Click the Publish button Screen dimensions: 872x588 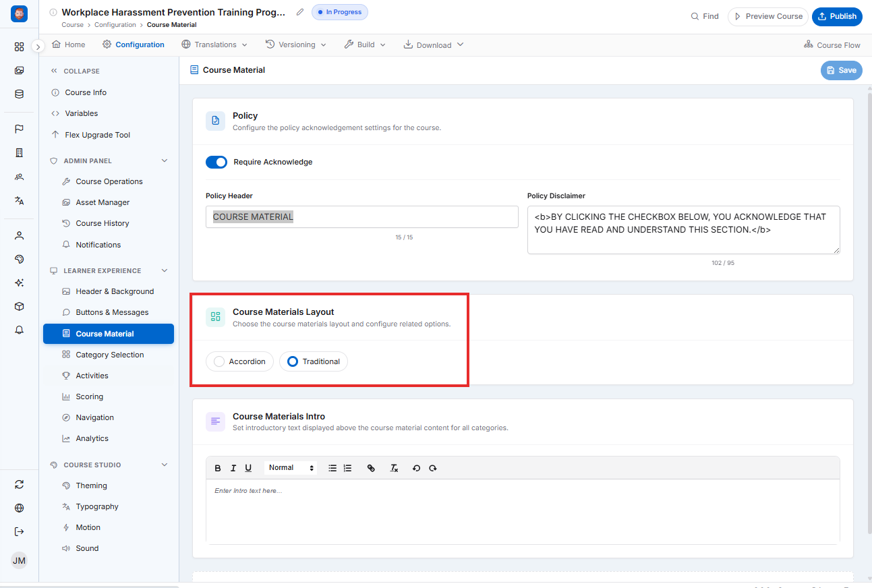coord(837,16)
